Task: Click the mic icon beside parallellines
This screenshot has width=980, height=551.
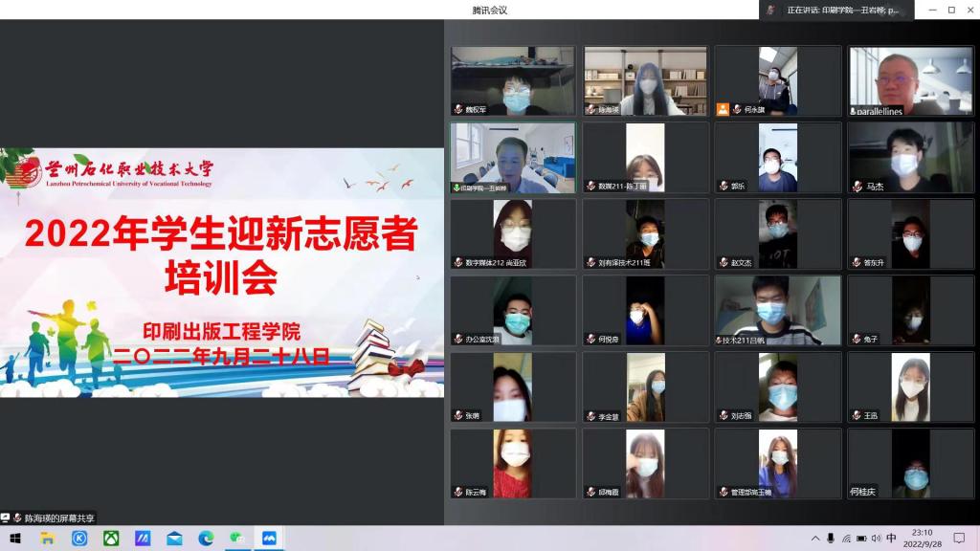Action: pyautogui.click(x=853, y=110)
